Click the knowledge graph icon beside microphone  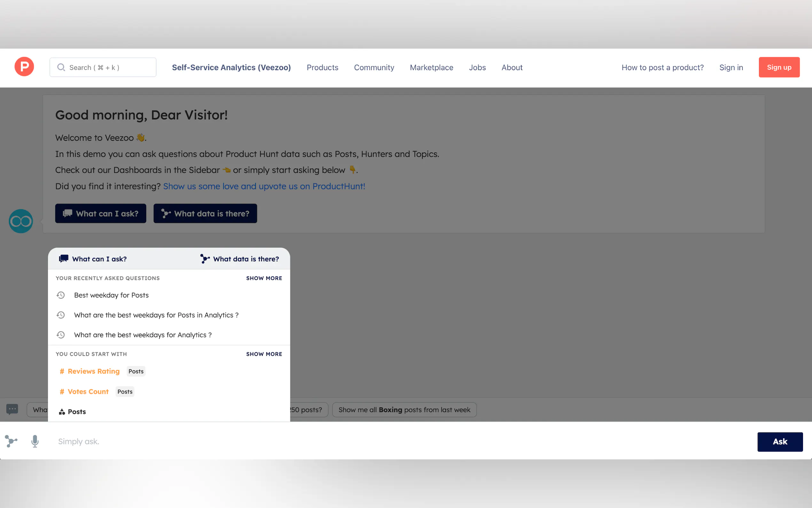coord(11,441)
